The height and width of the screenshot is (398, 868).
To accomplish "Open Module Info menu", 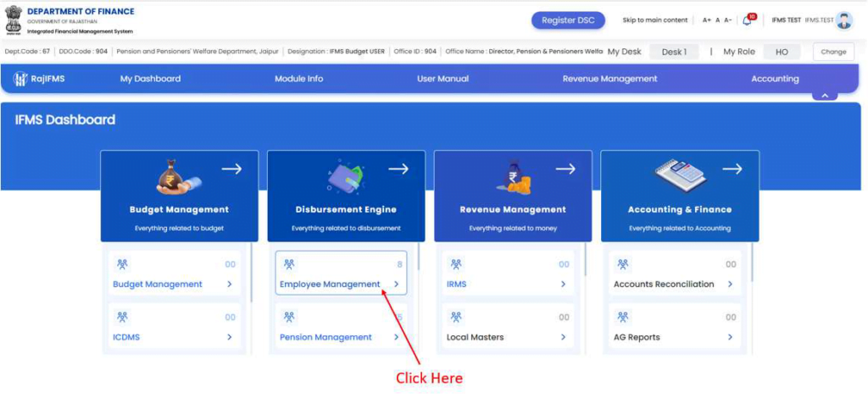I will pyautogui.click(x=299, y=79).
